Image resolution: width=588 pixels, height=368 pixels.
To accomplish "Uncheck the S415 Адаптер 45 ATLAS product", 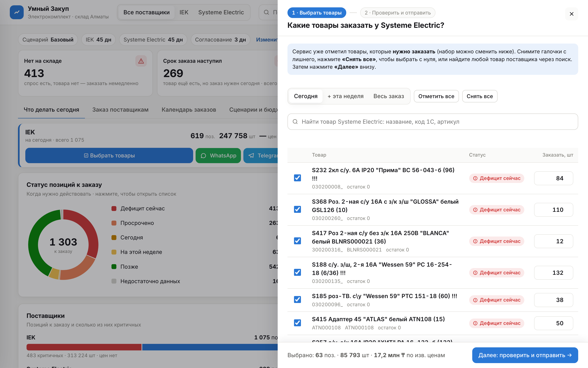I will (x=297, y=323).
